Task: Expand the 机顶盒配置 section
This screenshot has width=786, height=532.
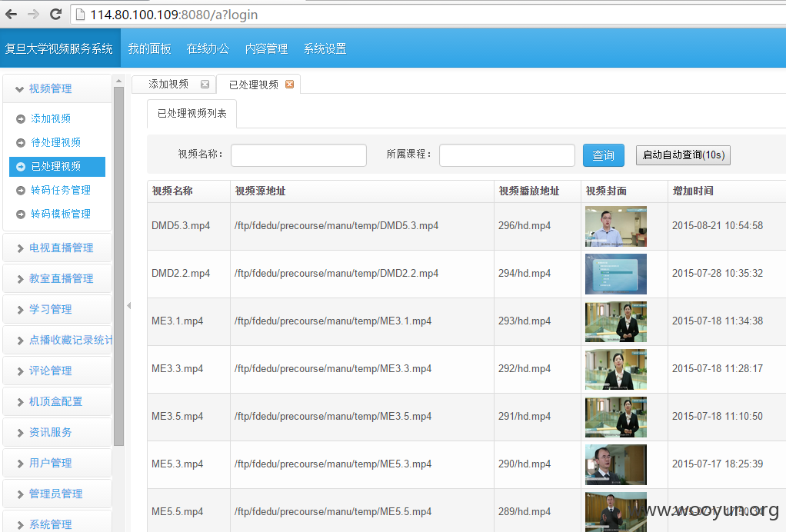Action: click(57, 401)
